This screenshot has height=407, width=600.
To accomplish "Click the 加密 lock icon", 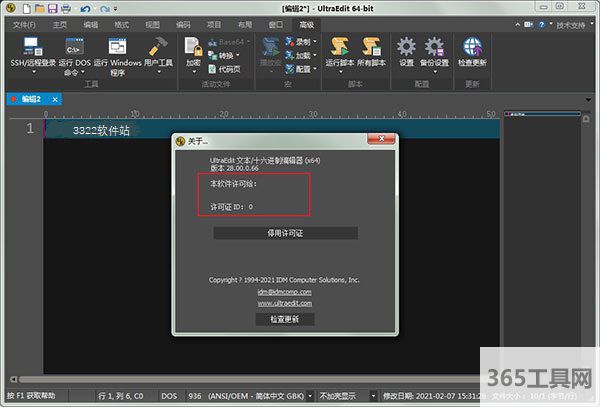I will [x=193, y=48].
